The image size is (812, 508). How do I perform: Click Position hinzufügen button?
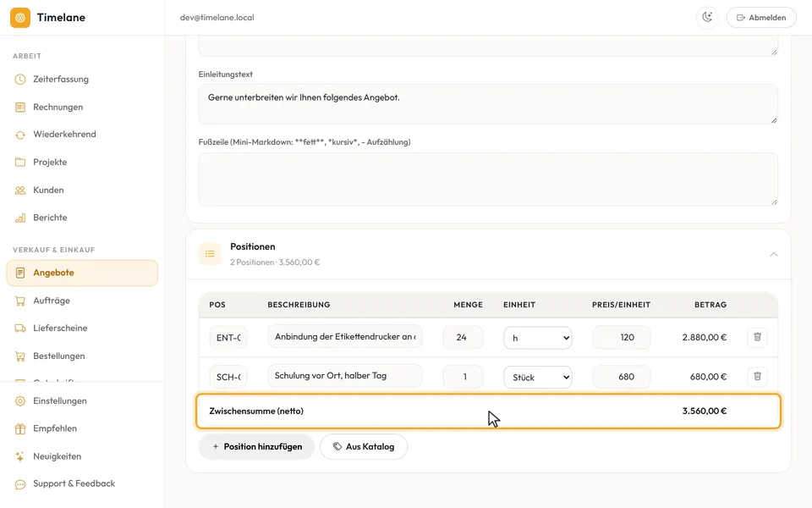[x=257, y=447]
